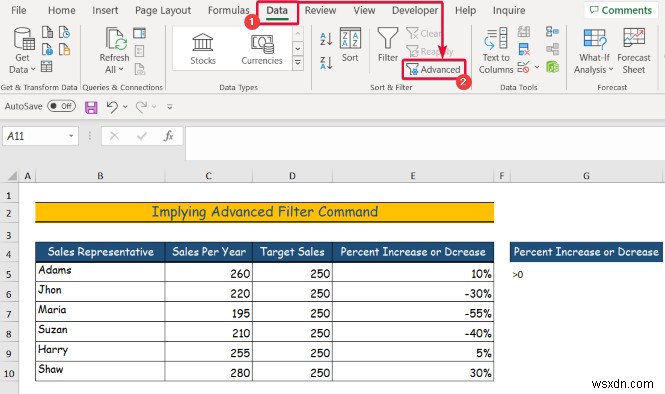Screen dimensions: 665x394
Task: Click the Implying Advanced Filter Command title
Action: 265,212
